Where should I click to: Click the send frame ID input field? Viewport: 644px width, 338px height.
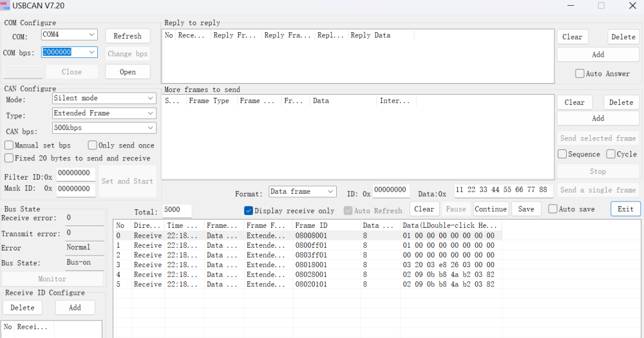tap(391, 190)
